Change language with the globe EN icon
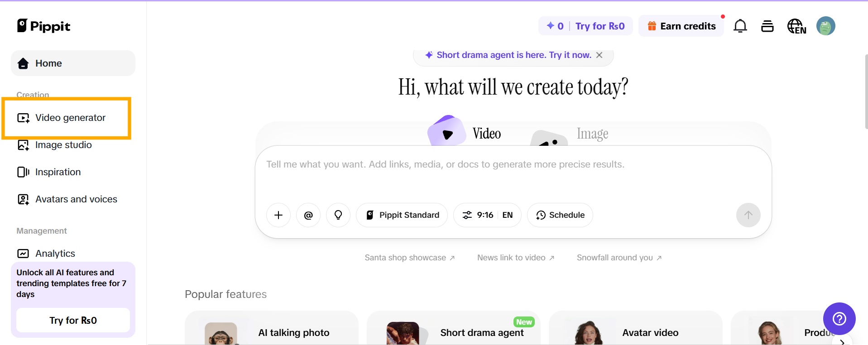Image resolution: width=868 pixels, height=345 pixels. point(797,26)
